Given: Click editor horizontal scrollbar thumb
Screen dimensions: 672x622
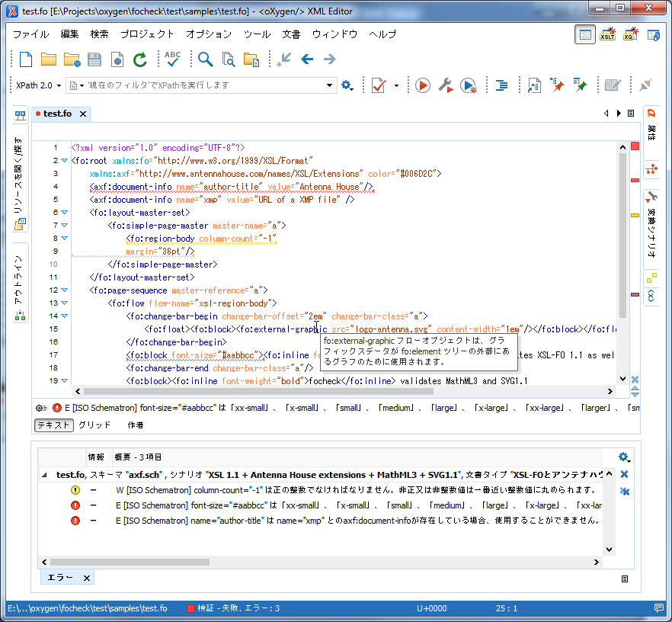Looking at the screenshot, I should pyautogui.click(x=258, y=391).
